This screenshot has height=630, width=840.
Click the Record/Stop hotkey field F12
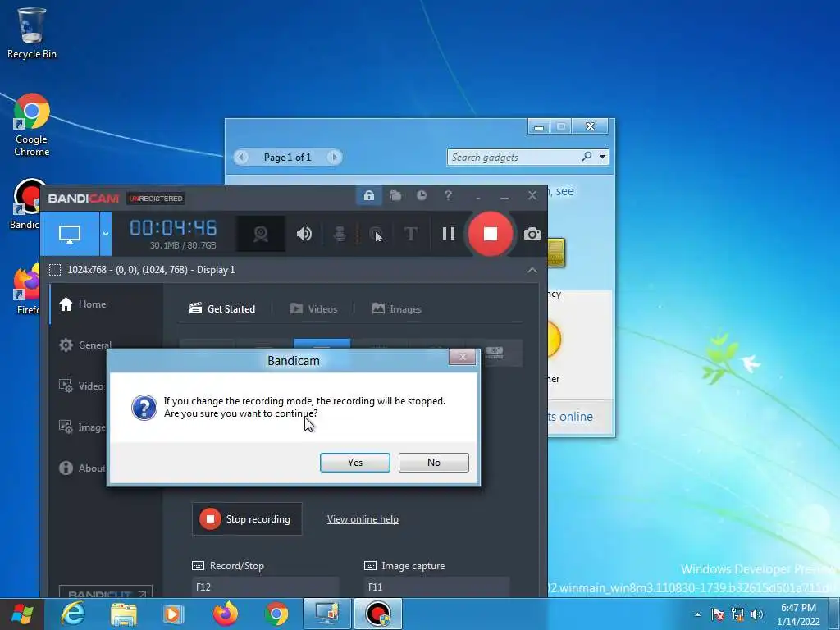tap(265, 587)
